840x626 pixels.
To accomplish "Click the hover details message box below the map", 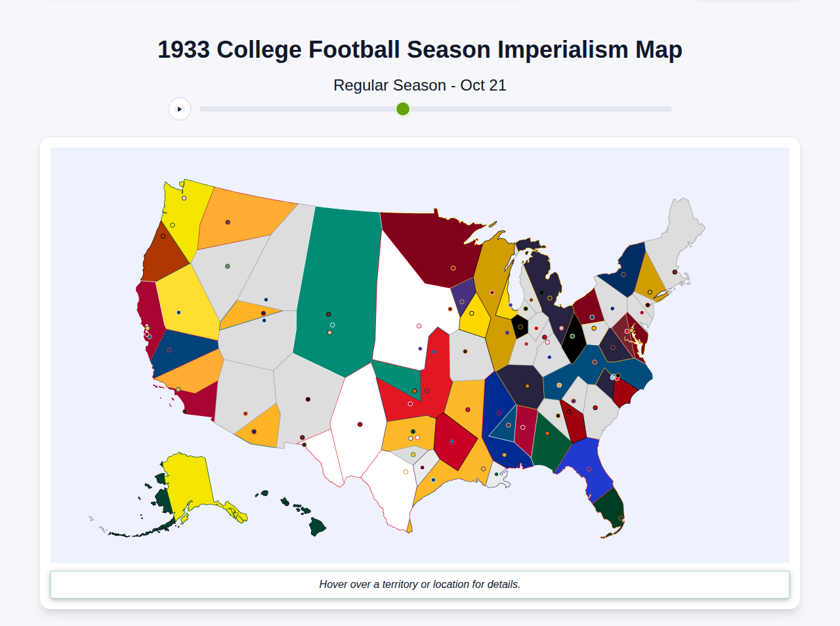I will (x=420, y=584).
